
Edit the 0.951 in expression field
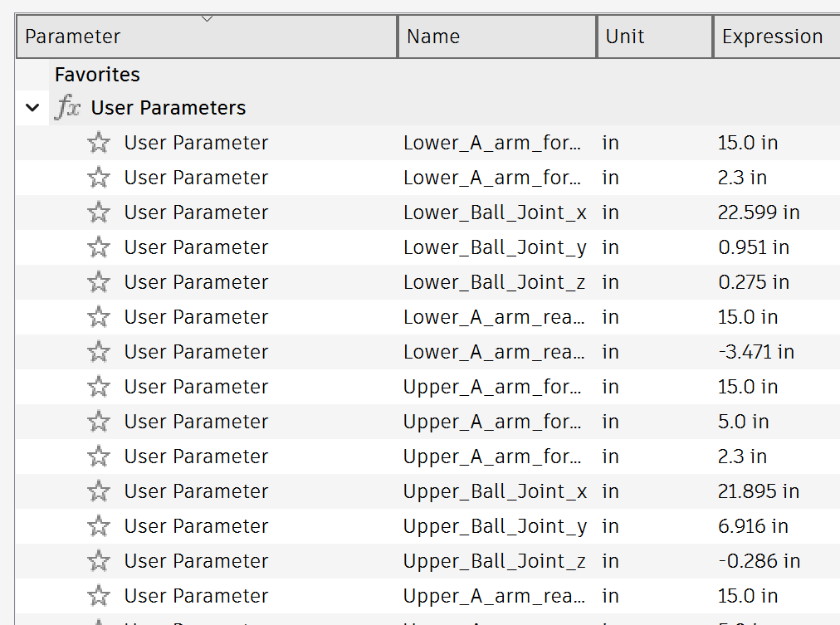[753, 247]
